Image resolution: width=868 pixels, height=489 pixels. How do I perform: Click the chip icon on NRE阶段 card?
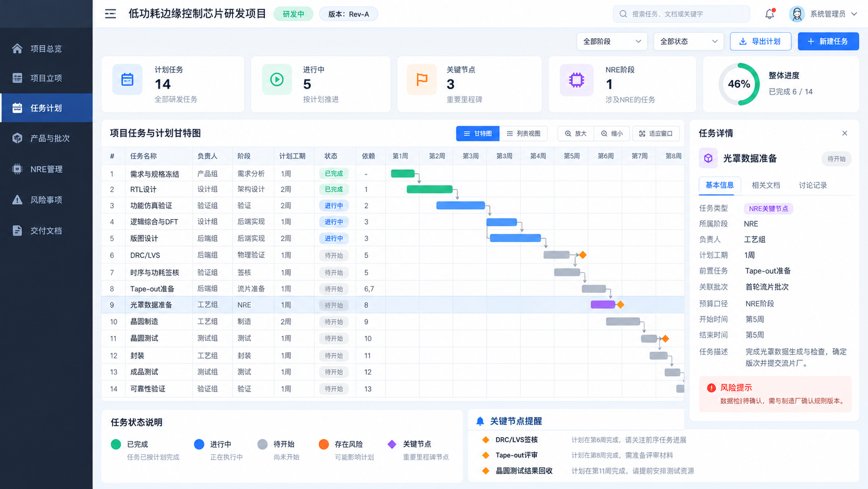[x=576, y=80]
